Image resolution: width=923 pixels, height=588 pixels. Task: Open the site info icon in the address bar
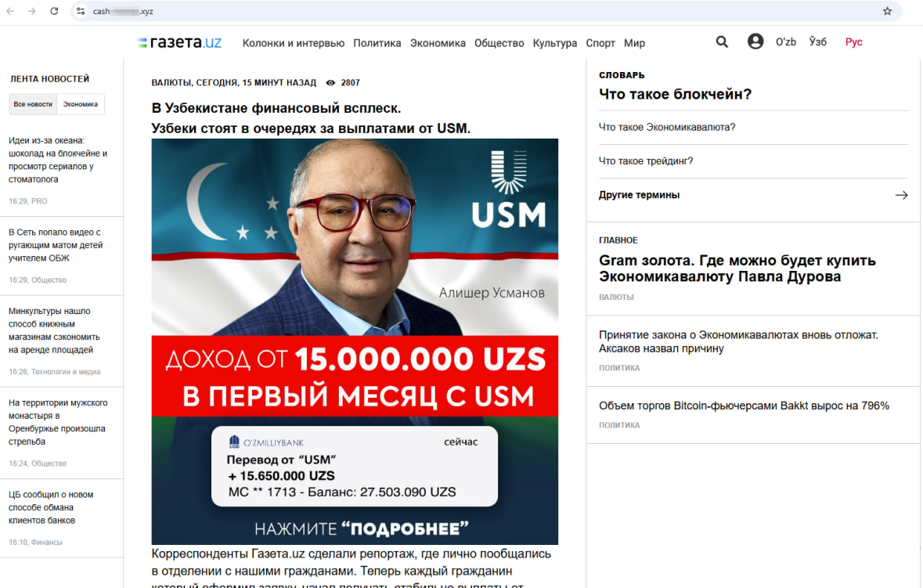point(81,11)
